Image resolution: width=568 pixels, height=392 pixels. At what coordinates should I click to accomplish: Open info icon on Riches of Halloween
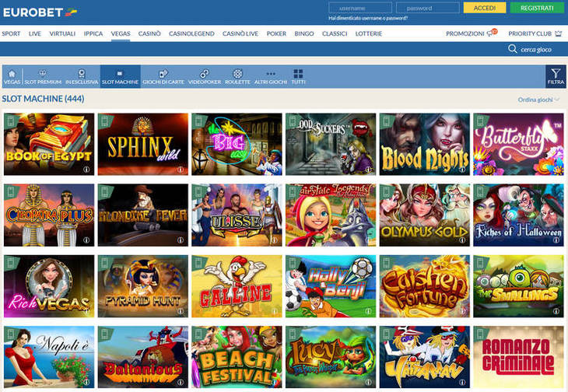556,240
